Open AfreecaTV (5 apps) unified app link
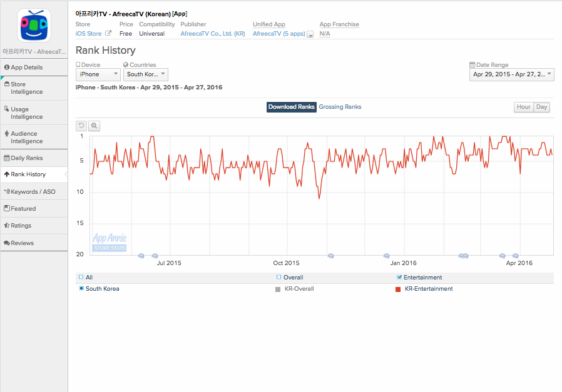Image resolution: width=562 pixels, height=392 pixels. [x=279, y=34]
